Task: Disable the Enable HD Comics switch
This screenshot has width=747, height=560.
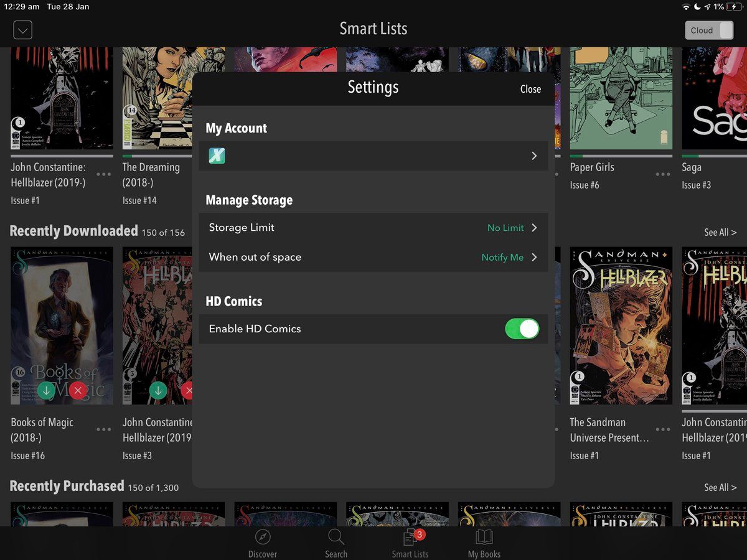Action: [522, 329]
